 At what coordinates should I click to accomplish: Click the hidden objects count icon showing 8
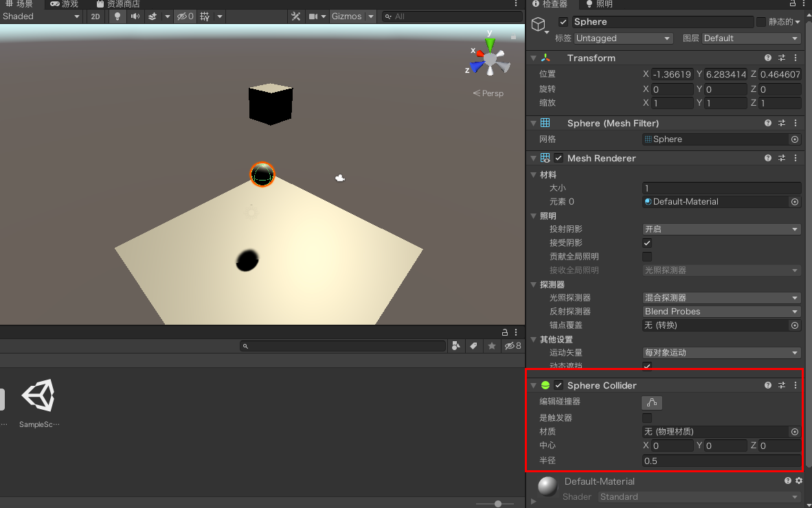pyautogui.click(x=511, y=346)
